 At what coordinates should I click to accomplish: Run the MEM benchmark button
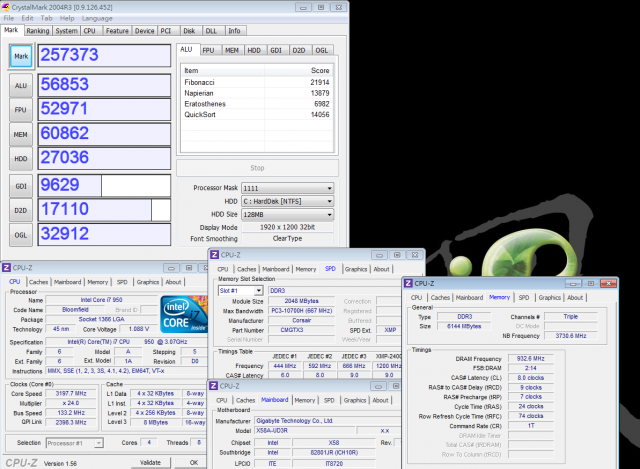click(x=21, y=134)
